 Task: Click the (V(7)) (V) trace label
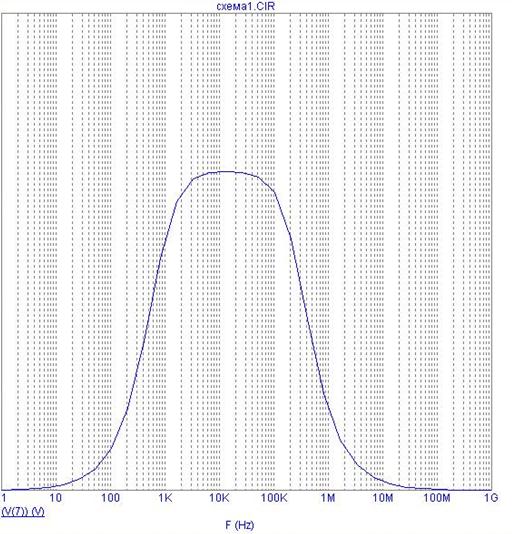tap(23, 512)
